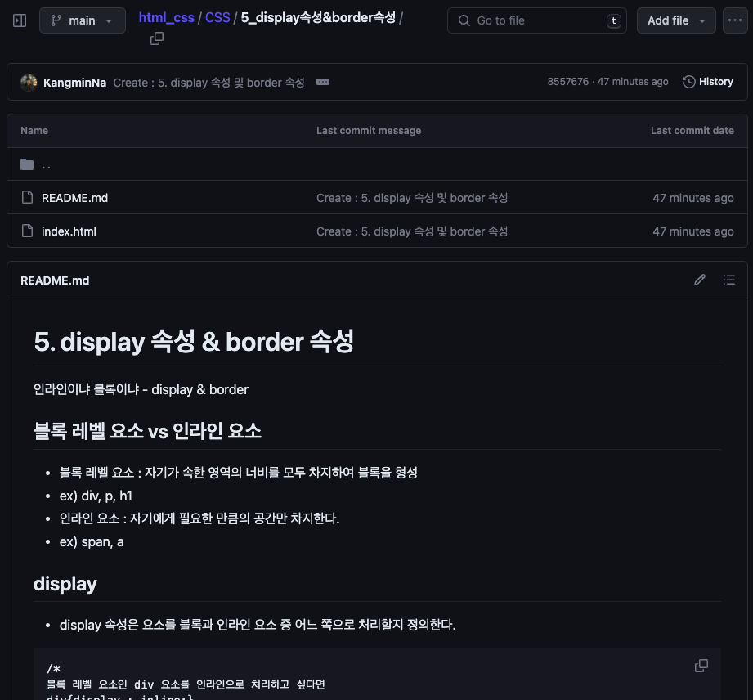The image size is (753, 700).
Task: Open the main branch dropdown
Action: pos(82,20)
